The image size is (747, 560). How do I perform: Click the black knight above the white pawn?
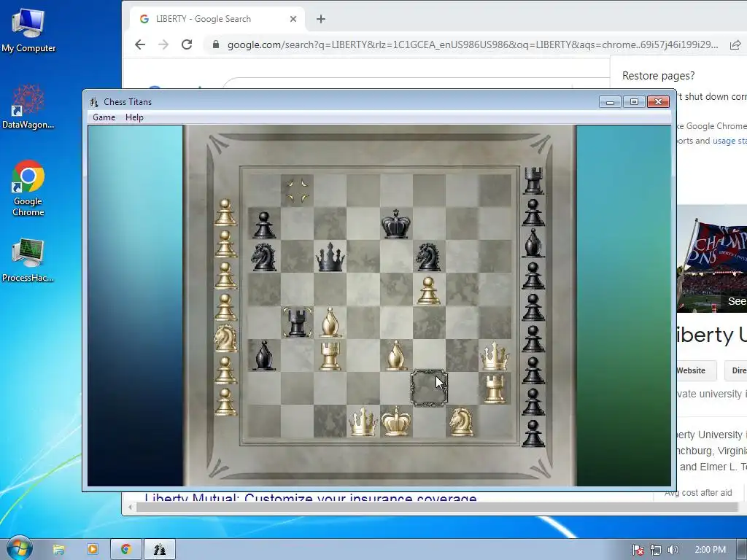(427, 257)
